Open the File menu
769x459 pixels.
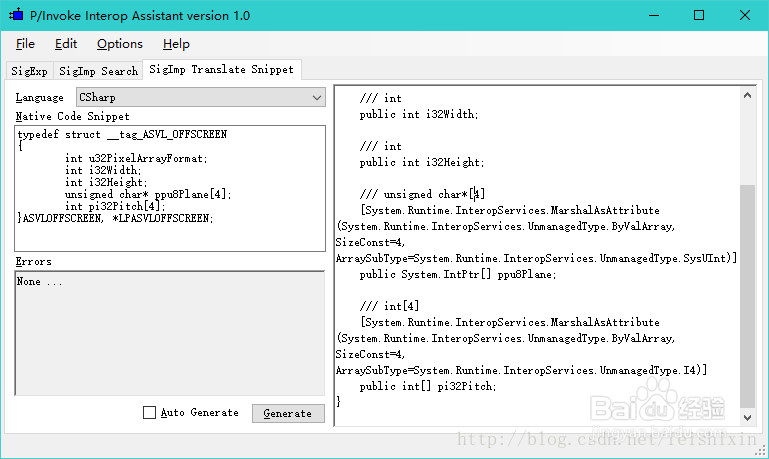pos(25,44)
